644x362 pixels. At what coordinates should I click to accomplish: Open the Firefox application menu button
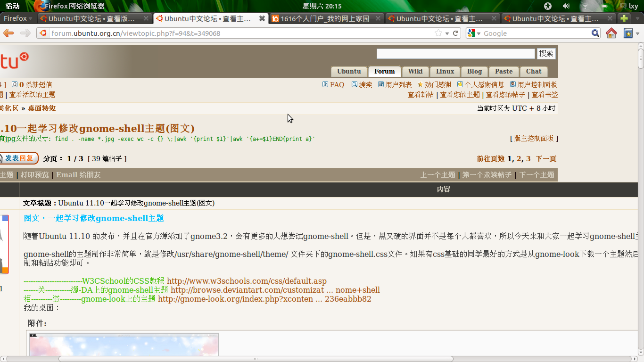[x=18, y=18]
